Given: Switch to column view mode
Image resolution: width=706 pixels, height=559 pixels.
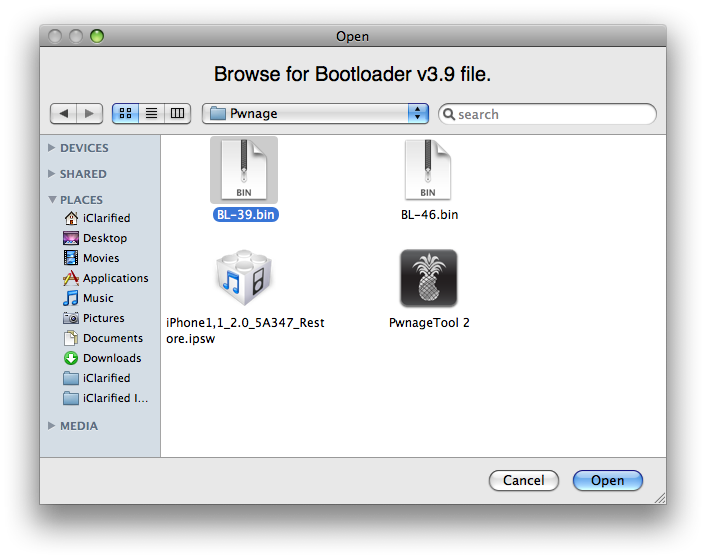Looking at the screenshot, I should pos(177,114).
